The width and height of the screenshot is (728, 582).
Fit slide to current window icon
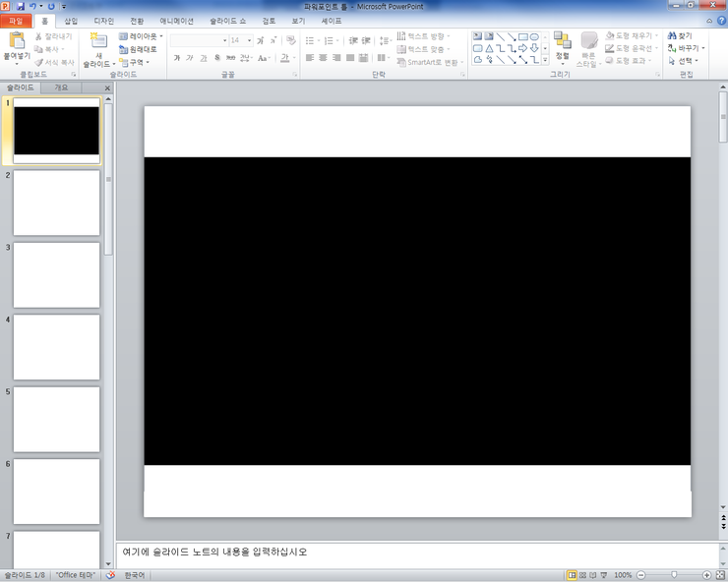pos(720,575)
